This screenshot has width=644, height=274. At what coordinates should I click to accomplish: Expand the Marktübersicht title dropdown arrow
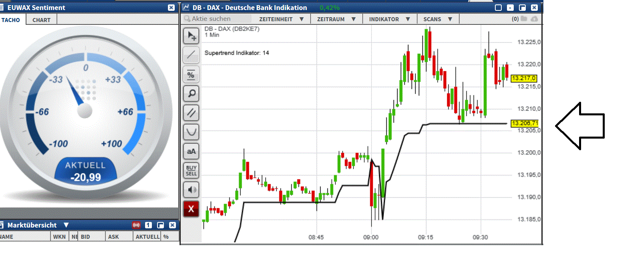[x=66, y=225]
